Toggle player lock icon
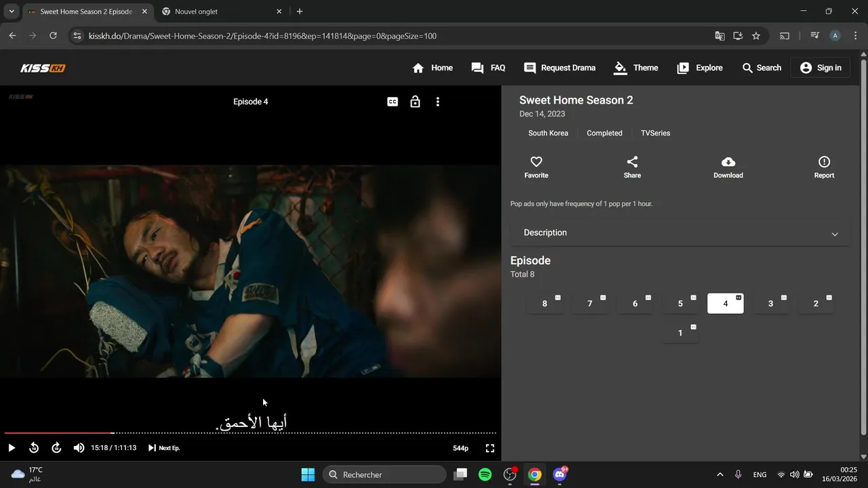This screenshot has height=488, width=868. [x=415, y=102]
